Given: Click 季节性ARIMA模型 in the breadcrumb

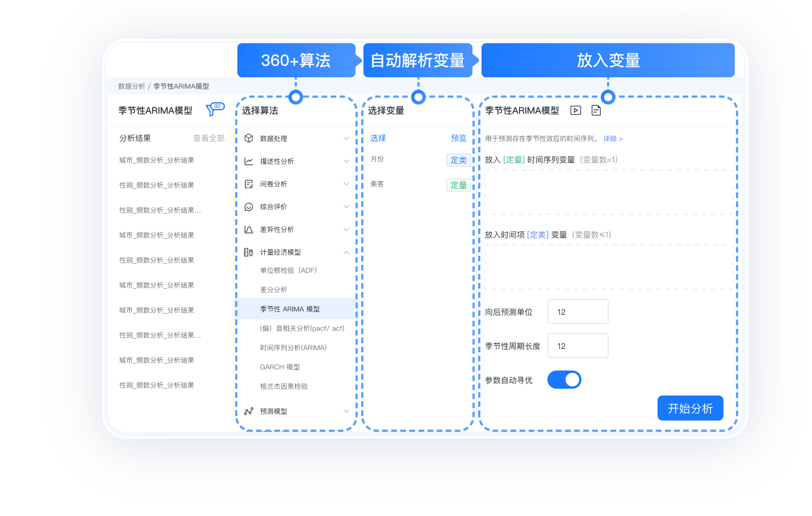Looking at the screenshot, I should pos(181,86).
